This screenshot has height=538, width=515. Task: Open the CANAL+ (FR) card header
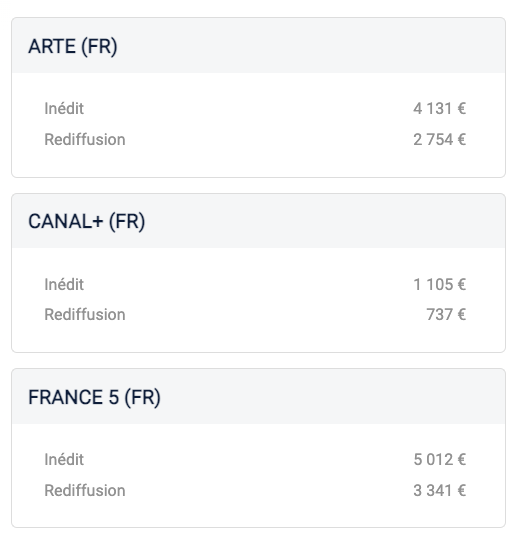point(258,221)
